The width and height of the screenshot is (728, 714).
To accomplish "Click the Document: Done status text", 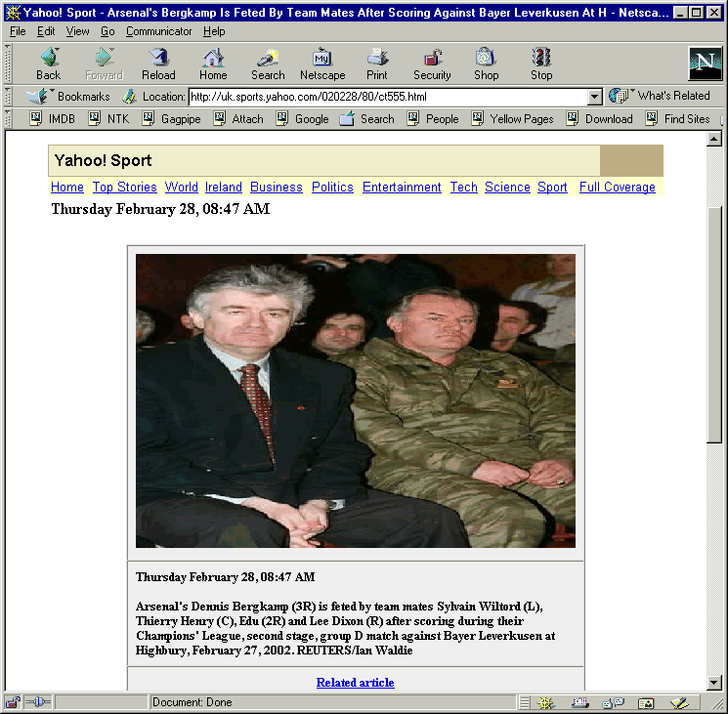I will [x=192, y=702].
